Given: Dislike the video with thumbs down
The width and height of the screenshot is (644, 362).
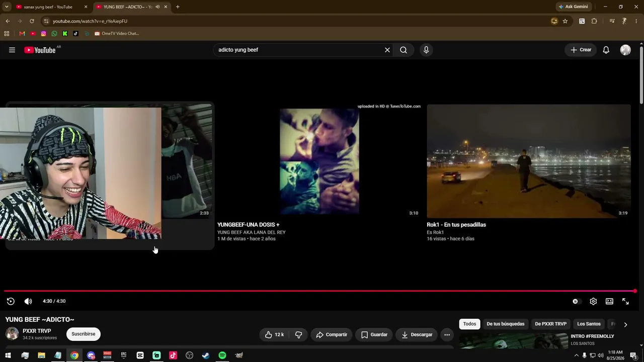Looking at the screenshot, I should [298, 335].
